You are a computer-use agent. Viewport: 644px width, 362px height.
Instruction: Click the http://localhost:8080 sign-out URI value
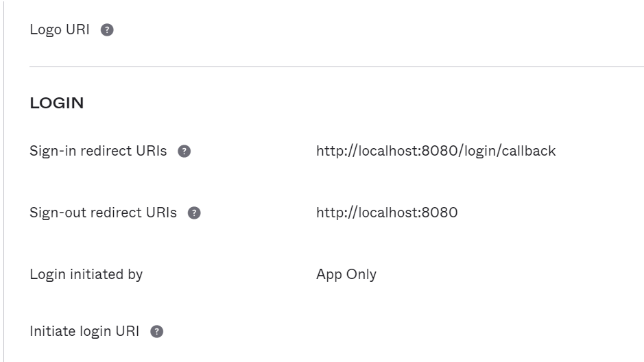click(387, 213)
